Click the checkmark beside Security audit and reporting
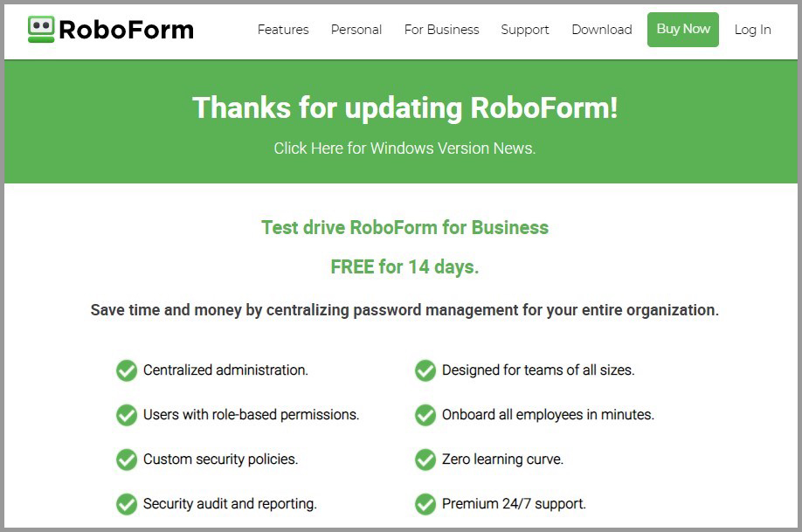The height and width of the screenshot is (532, 802). tap(126, 504)
